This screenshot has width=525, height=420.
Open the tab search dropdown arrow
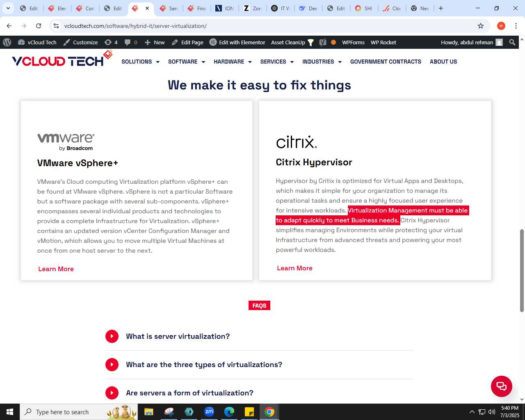coord(8,8)
